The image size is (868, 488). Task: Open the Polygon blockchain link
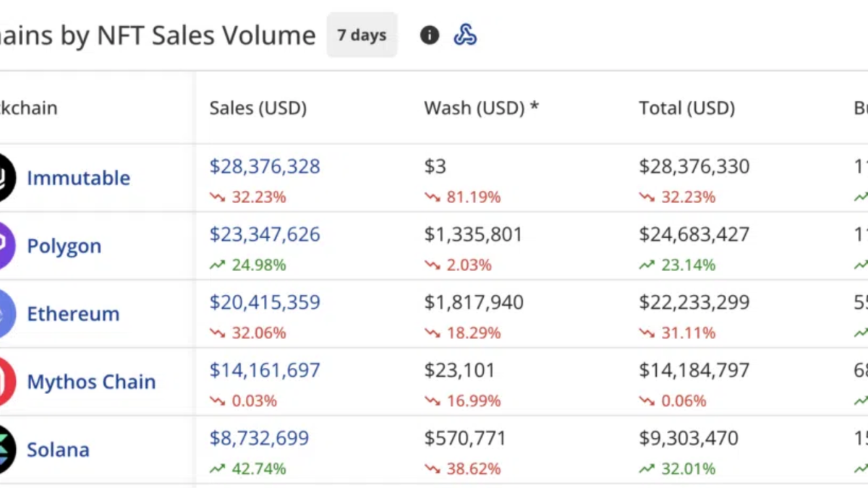[64, 246]
